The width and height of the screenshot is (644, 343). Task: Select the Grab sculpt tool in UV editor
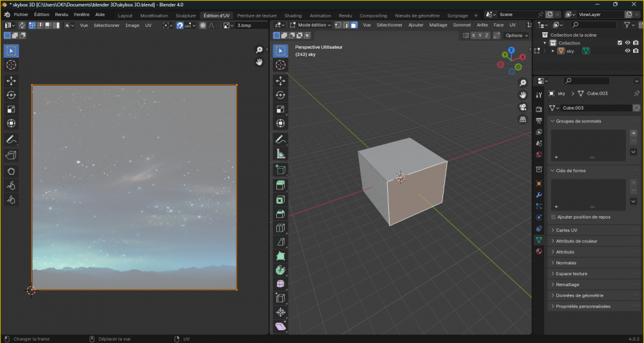tap(11, 171)
